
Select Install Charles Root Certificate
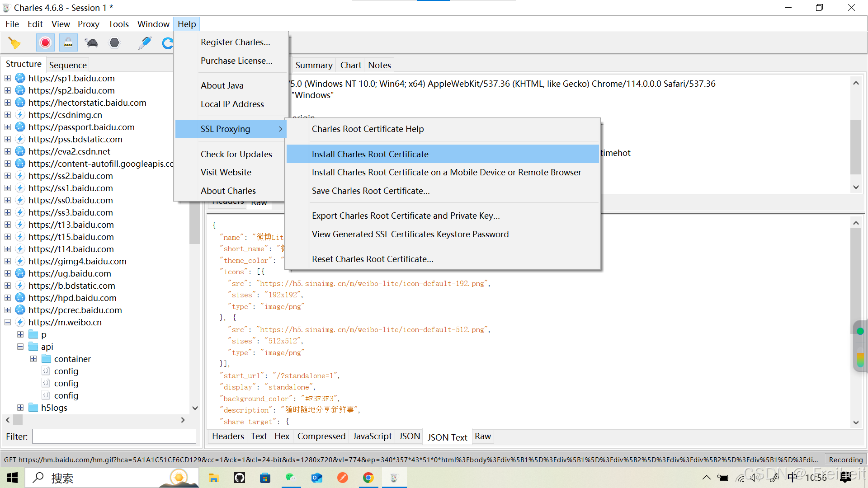(x=443, y=154)
